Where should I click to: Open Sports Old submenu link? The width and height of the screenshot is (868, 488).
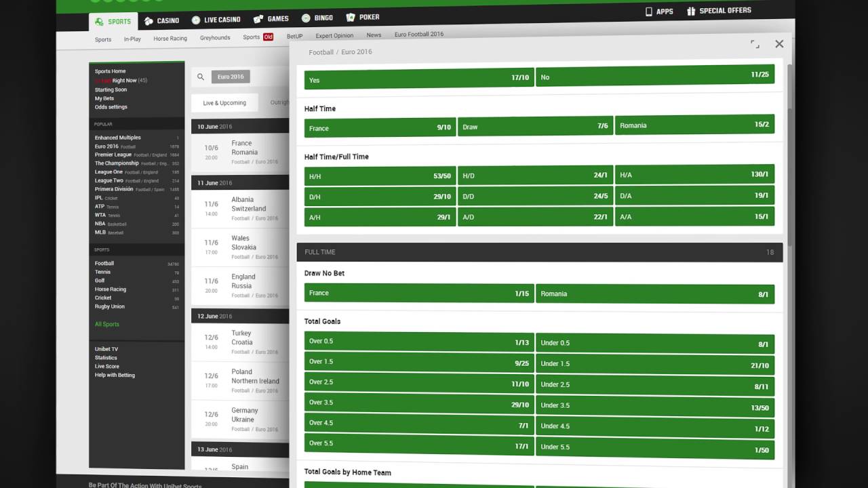pos(258,37)
